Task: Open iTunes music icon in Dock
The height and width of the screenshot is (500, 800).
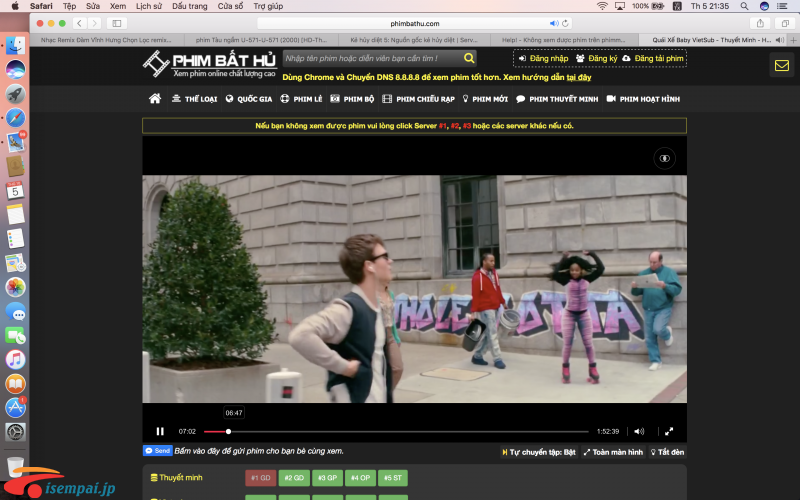Action: [15, 360]
